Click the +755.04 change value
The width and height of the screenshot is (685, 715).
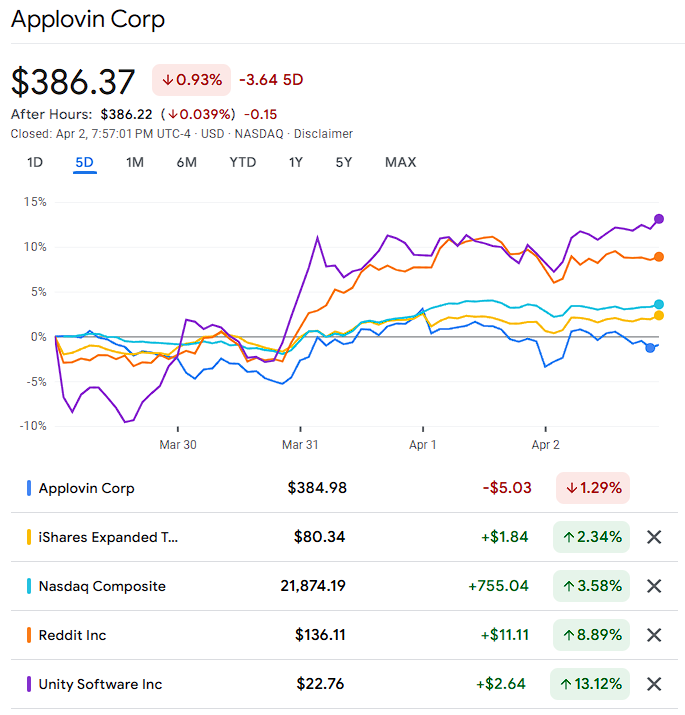(498, 585)
